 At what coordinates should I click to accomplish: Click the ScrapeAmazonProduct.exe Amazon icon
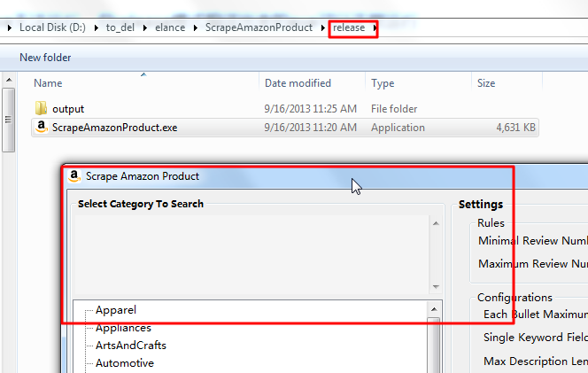point(42,127)
